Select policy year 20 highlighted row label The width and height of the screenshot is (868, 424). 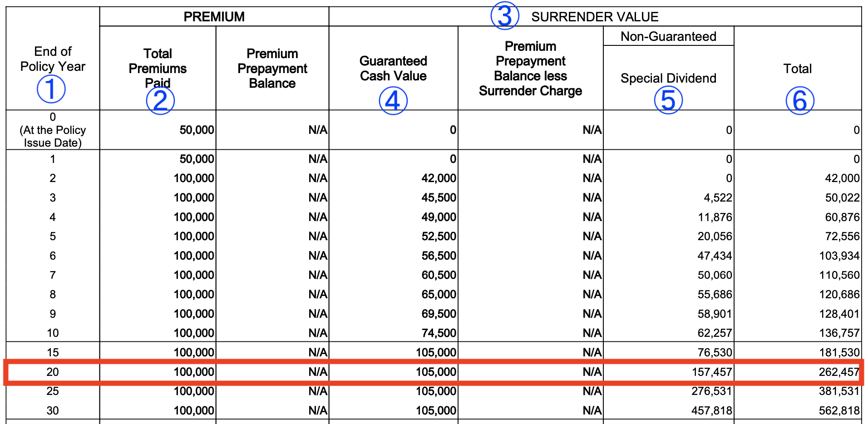(53, 372)
